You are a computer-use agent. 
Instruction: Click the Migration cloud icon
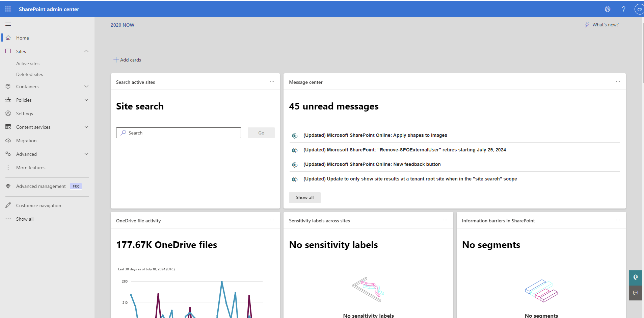[x=8, y=141]
